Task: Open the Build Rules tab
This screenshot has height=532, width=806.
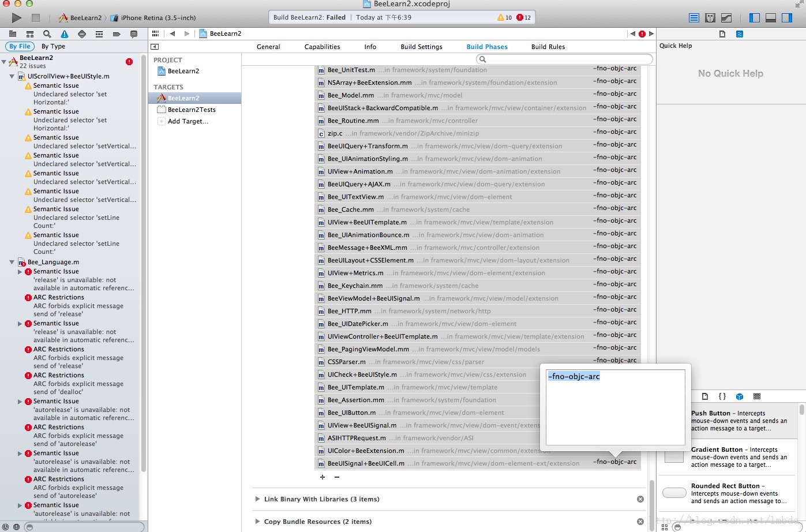Action: 548,47
